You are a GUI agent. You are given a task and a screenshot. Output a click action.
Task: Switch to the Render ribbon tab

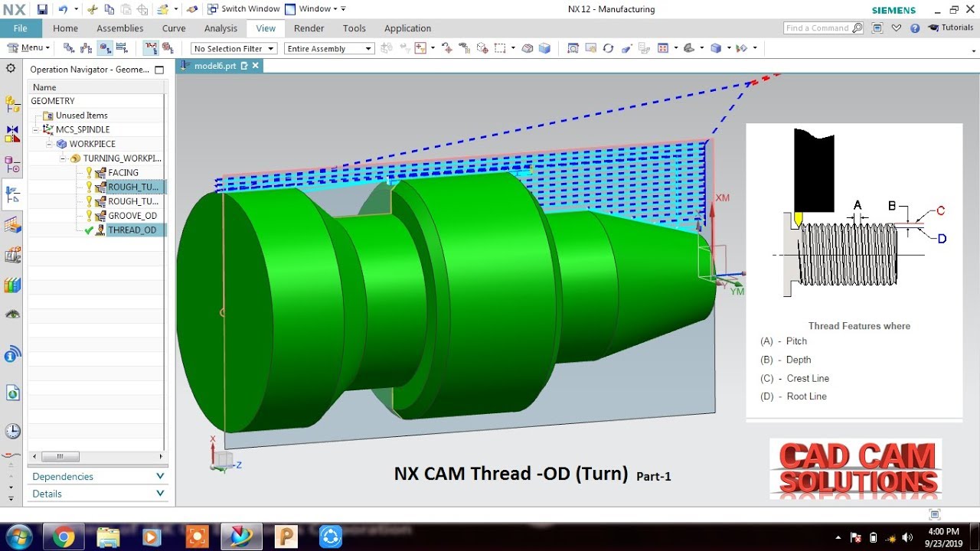(309, 28)
